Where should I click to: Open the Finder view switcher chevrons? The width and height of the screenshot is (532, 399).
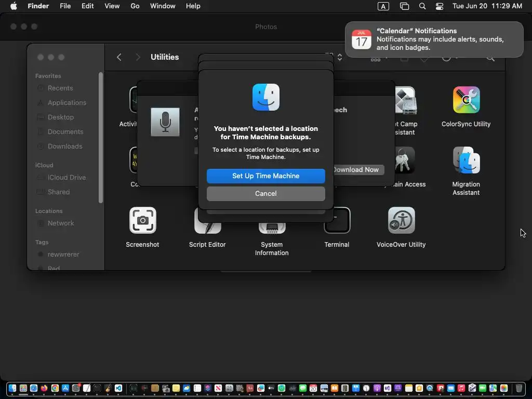340,57
